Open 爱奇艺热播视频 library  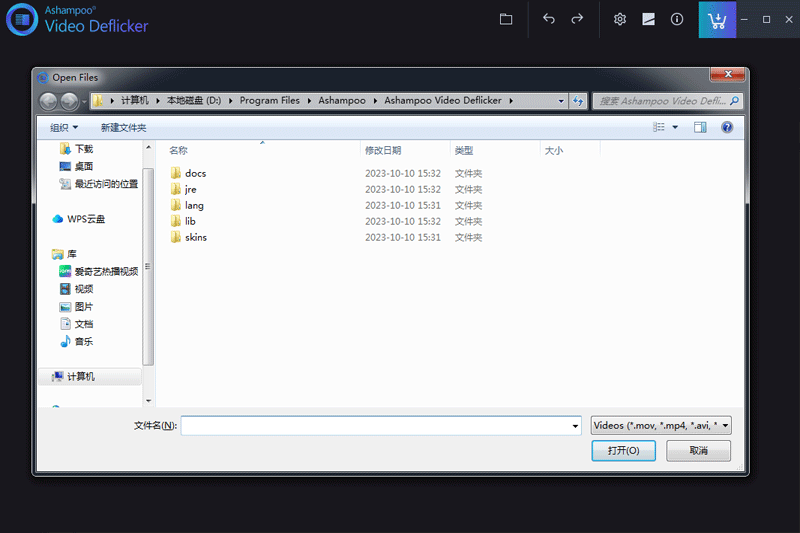click(99, 271)
